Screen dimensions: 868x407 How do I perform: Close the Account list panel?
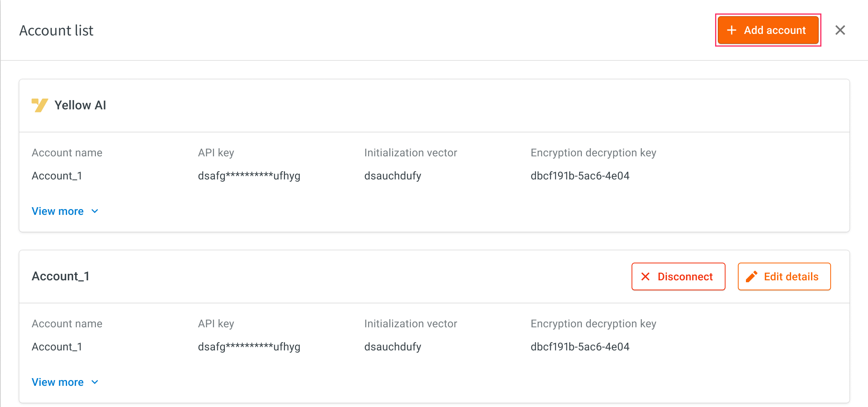840,30
